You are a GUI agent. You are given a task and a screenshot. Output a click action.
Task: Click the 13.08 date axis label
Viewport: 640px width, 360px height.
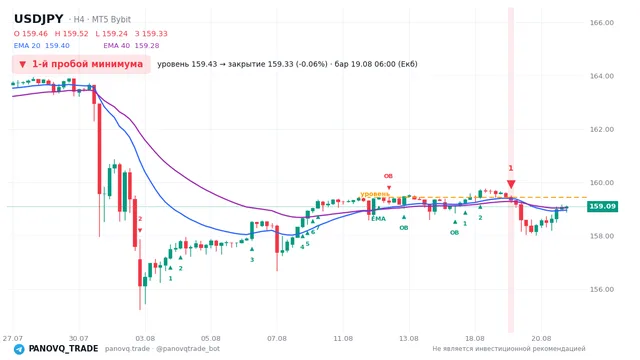[x=409, y=338]
